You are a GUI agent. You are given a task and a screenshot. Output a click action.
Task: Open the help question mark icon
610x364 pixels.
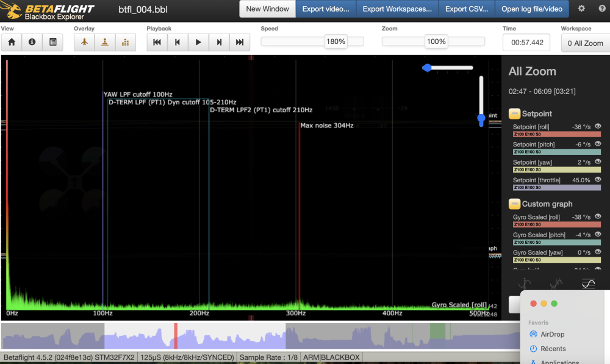(x=602, y=9)
